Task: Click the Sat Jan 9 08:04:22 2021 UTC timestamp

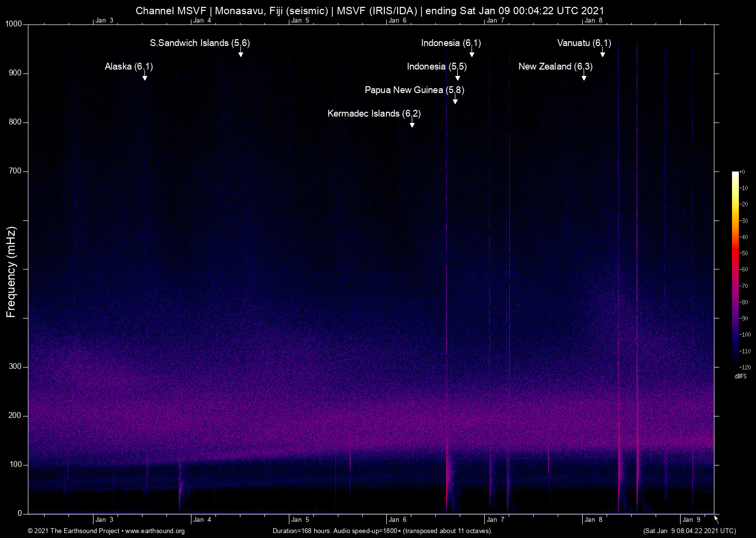Action: tap(689, 531)
